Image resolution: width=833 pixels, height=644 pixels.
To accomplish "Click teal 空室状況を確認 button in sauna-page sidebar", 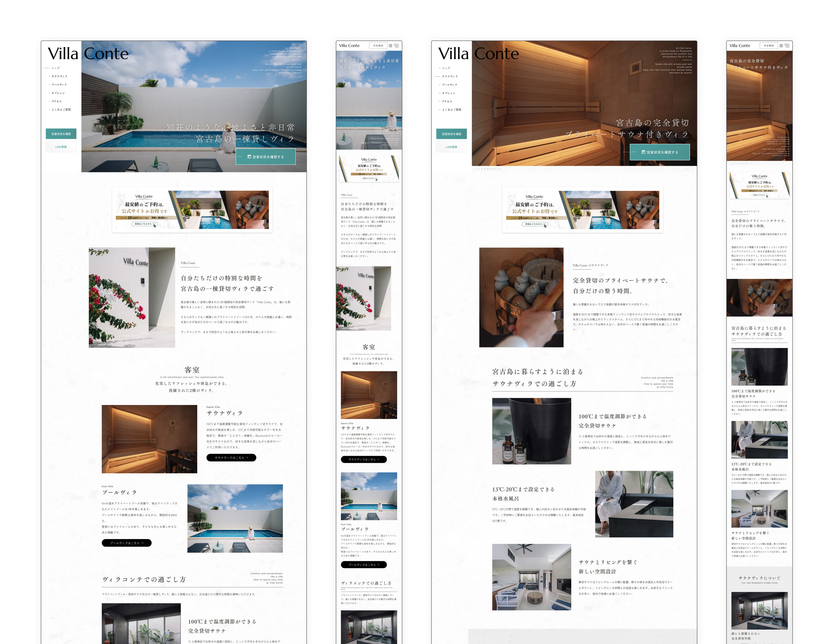I will coord(451,134).
